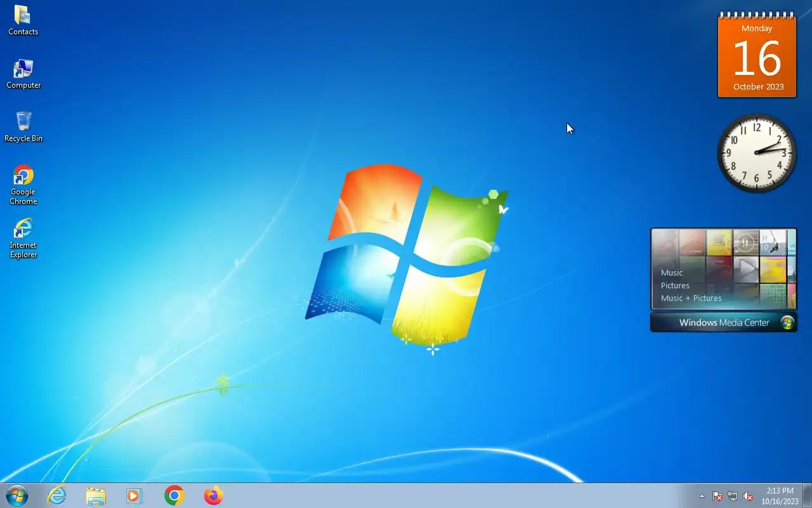The height and width of the screenshot is (508, 812).
Task: Open the Contacts folder icon on desktop
Action: tap(23, 20)
